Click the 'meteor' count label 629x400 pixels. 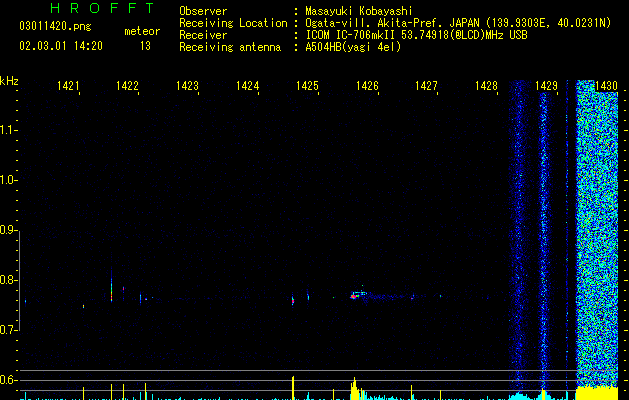pyautogui.click(x=142, y=31)
